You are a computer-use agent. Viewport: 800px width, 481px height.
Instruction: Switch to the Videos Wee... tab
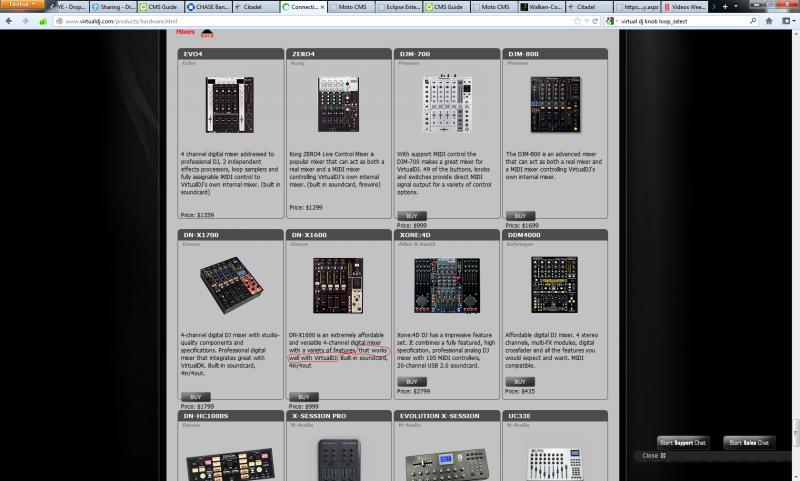[685, 7]
